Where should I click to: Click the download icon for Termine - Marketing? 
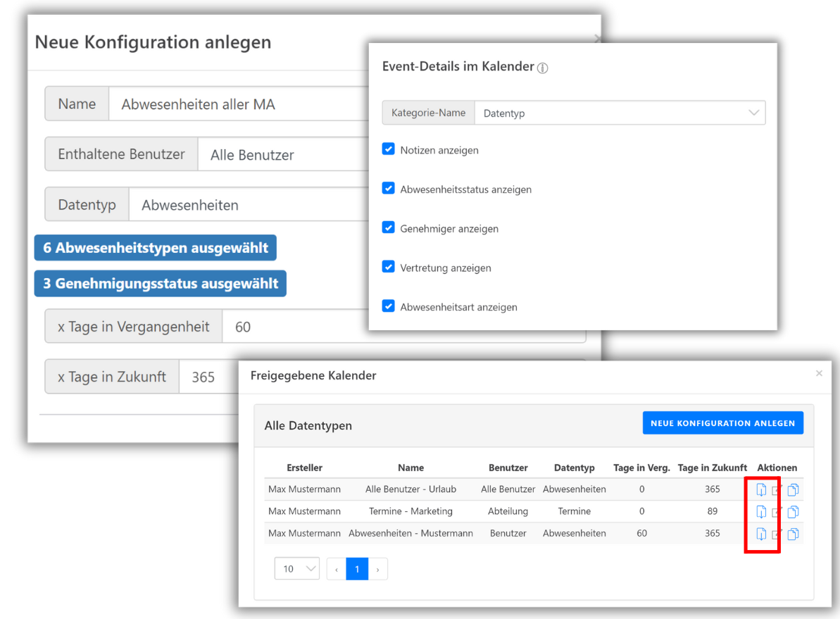click(x=761, y=511)
